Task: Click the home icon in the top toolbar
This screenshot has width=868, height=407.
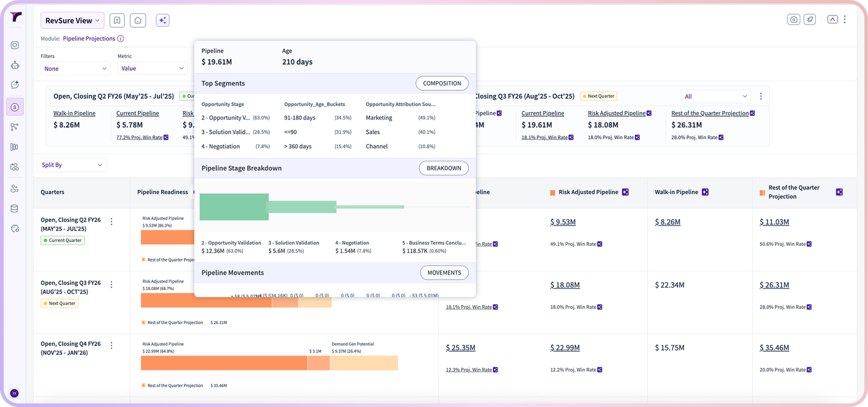Action: click(x=138, y=20)
